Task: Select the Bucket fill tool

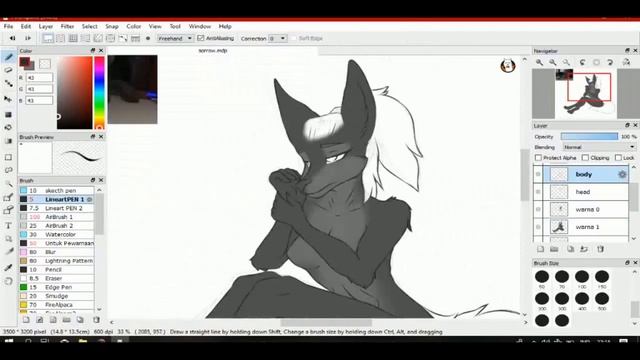Action: point(9,128)
